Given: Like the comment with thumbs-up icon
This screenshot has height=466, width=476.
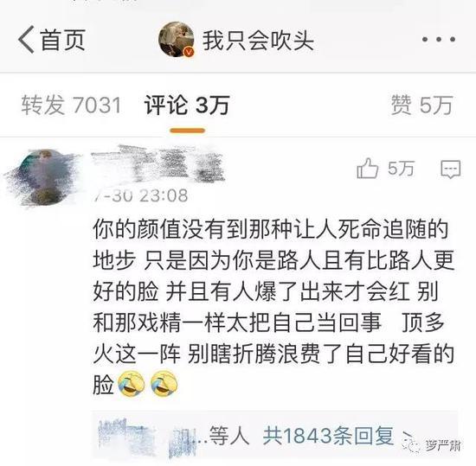Looking at the screenshot, I should 367,168.
